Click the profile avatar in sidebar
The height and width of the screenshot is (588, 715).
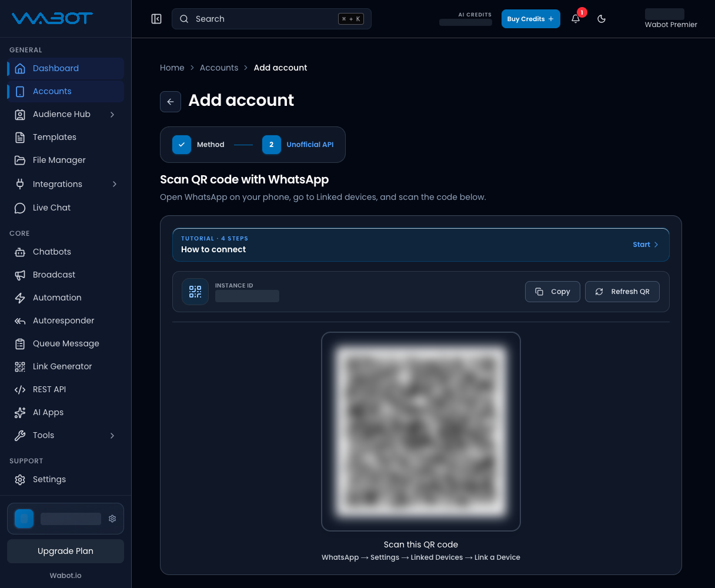[x=24, y=519]
